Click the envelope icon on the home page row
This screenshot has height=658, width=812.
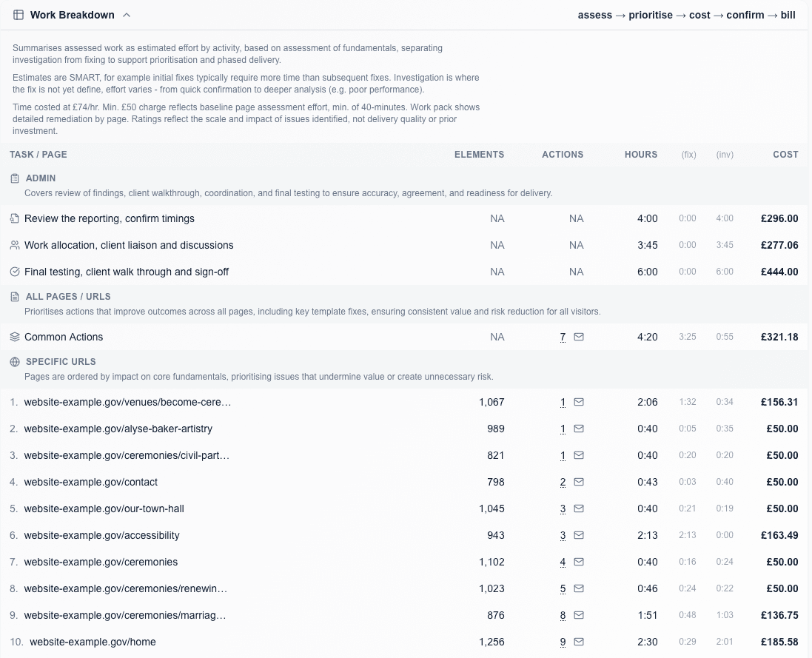click(x=579, y=642)
